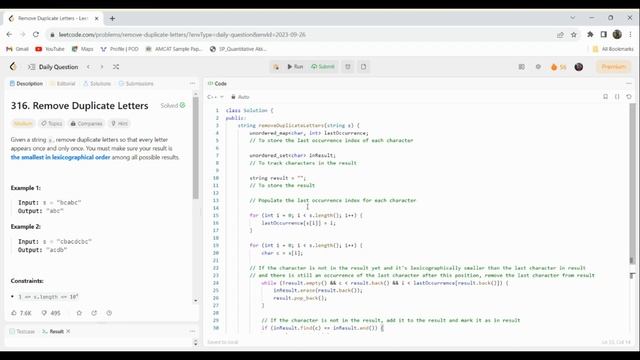This screenshot has width=640, height=360.
Task: Bookmark the code with editor bookmark icon
Action: (605, 97)
